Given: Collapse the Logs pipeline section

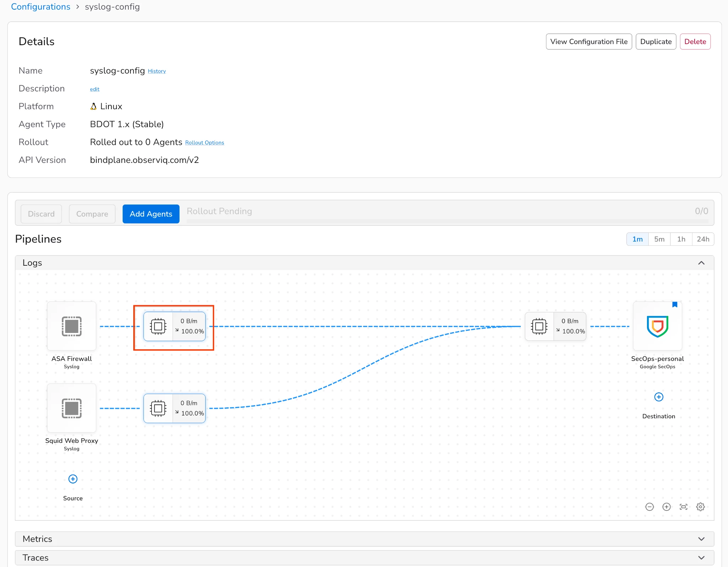Looking at the screenshot, I should click(701, 263).
